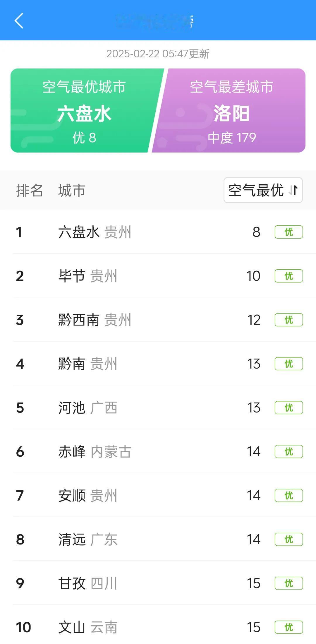Choose the 赤峰 内蒙古 row
This screenshot has height=644, width=316.
click(x=158, y=451)
